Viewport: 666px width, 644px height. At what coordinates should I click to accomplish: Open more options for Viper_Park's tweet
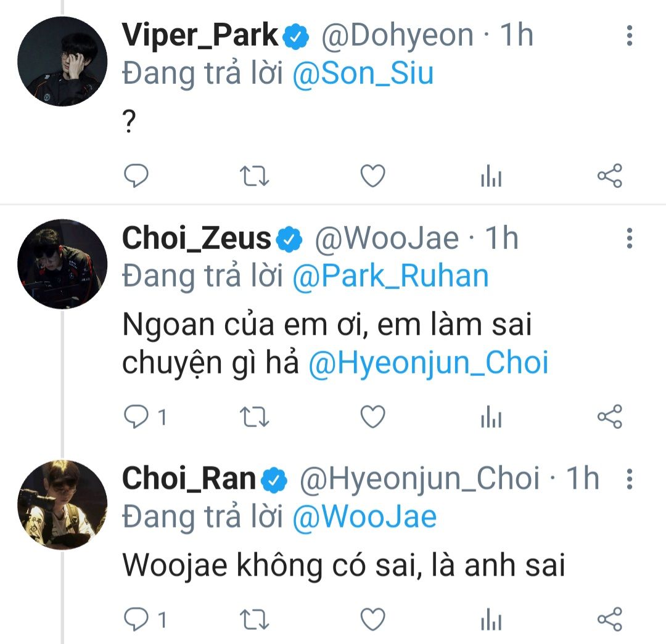(x=629, y=36)
